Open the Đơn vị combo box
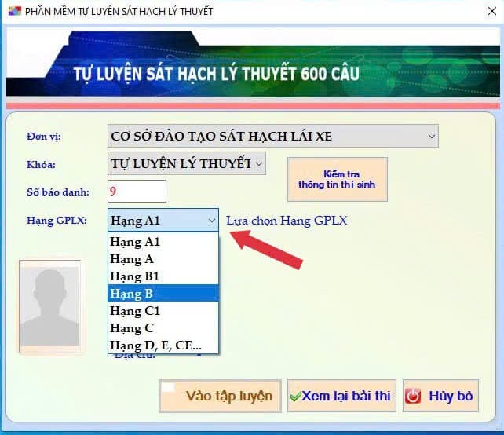Viewport: 504px width, 435px height. coord(272,137)
